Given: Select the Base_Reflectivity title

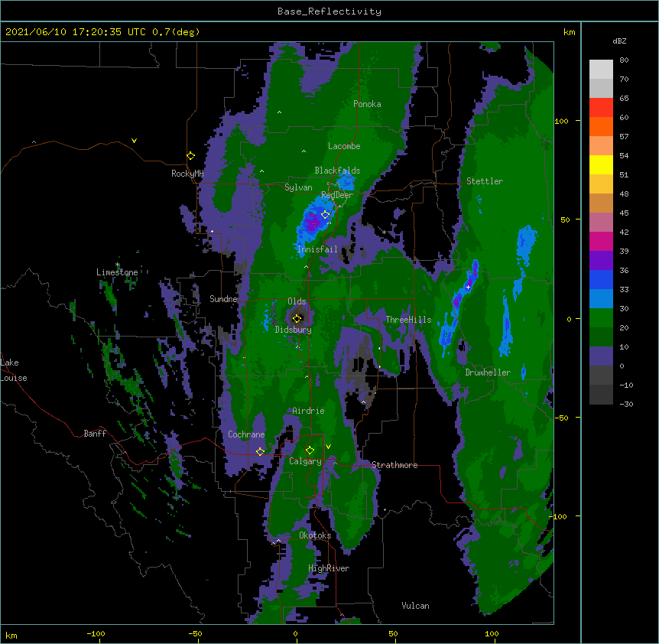Looking at the screenshot, I should tap(329, 11).
